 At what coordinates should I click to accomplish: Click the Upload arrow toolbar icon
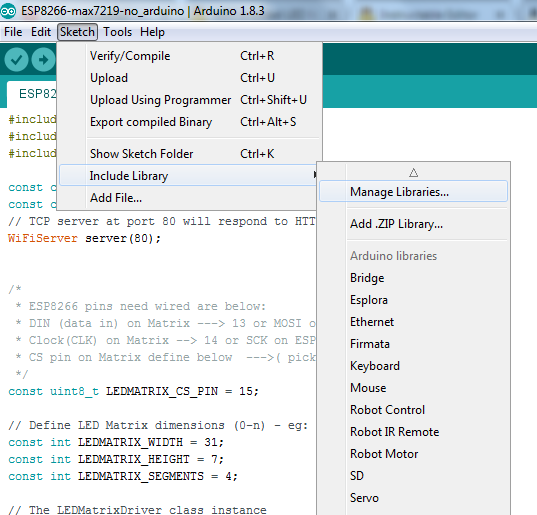coord(43,60)
